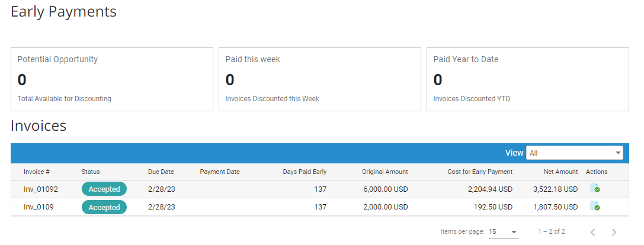Image resolution: width=644 pixels, height=245 pixels.
Task: Click the action icon for invoice Inv_01092
Action: [594, 189]
